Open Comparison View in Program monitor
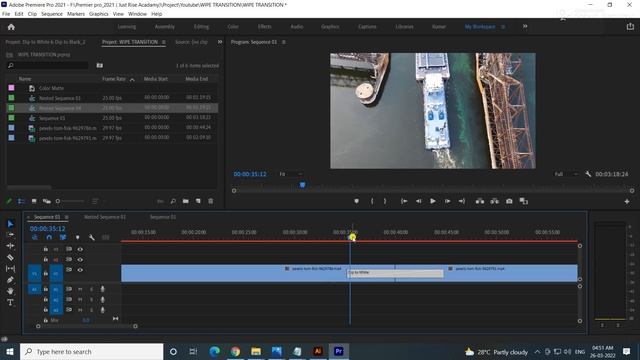 pos(524,201)
